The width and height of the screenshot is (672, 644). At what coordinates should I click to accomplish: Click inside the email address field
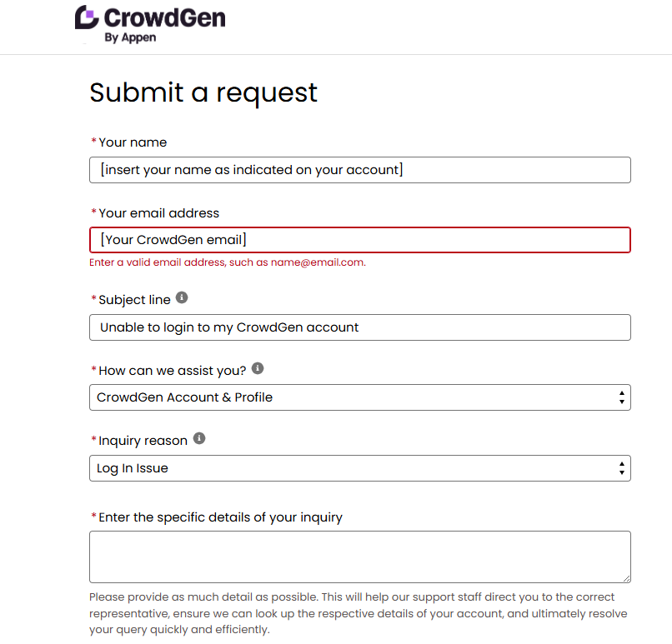click(359, 240)
